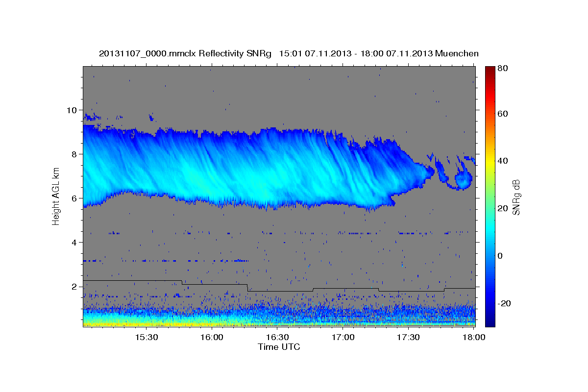The width and height of the screenshot is (588, 392).
Task: Click the 18:00 time tick label
Action: pos(474,338)
